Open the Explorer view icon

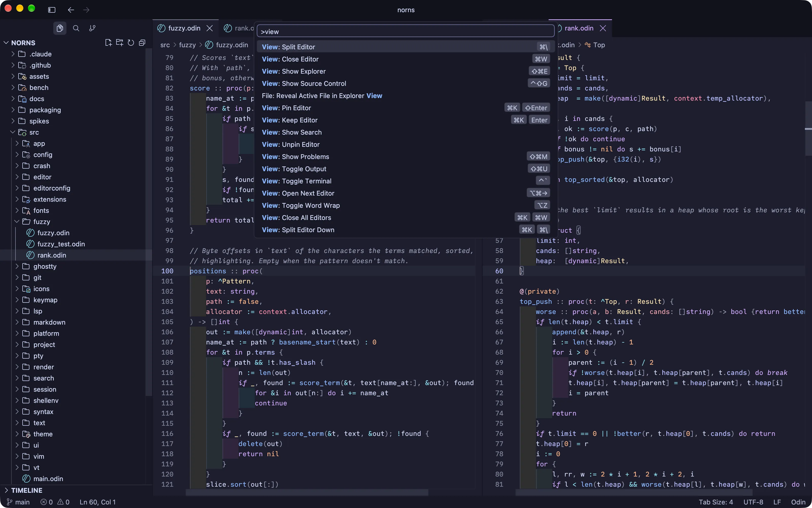point(60,28)
